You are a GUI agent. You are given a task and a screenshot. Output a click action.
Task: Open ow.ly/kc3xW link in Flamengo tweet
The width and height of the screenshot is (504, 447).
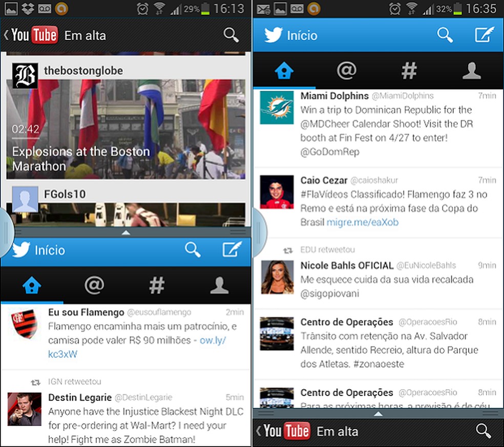point(137,347)
